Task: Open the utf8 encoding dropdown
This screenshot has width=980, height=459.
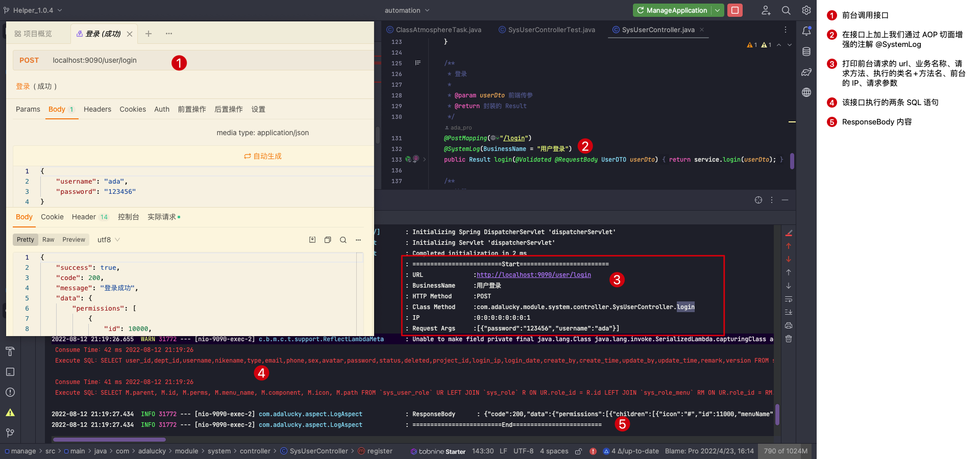Action: click(108, 240)
